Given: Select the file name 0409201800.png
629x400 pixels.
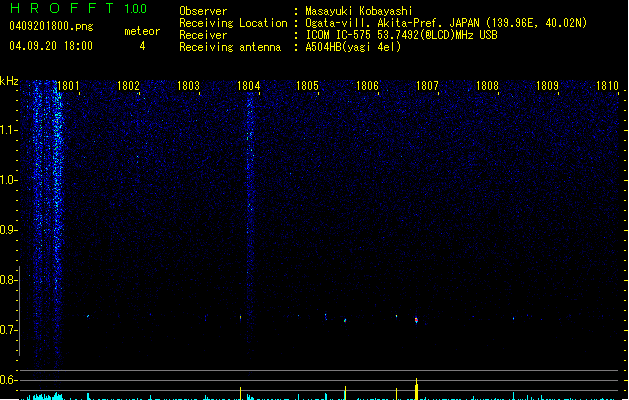Looking at the screenshot, I should [51, 26].
